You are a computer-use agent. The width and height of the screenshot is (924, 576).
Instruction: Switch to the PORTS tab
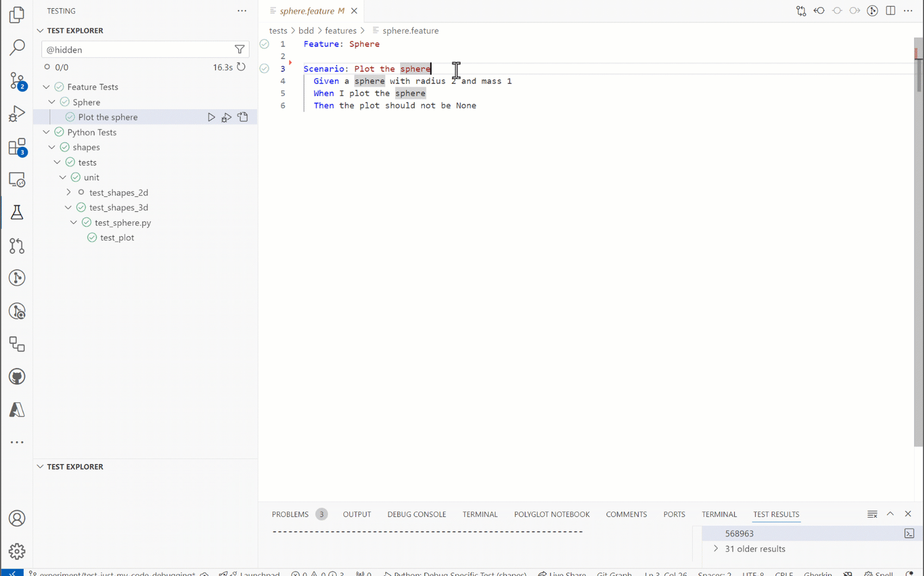point(674,514)
